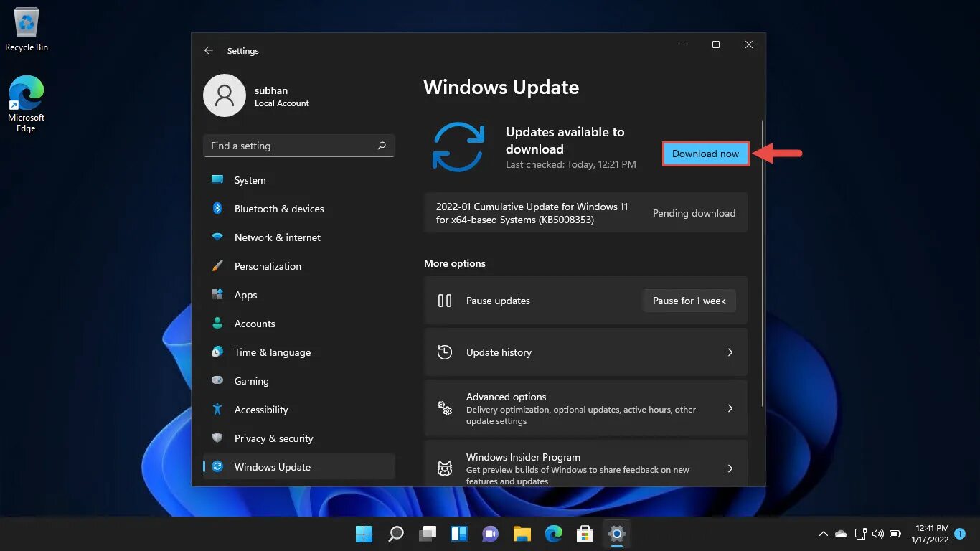The image size is (980, 551).
Task: Expand Advanced options chevron
Action: pyautogui.click(x=730, y=408)
